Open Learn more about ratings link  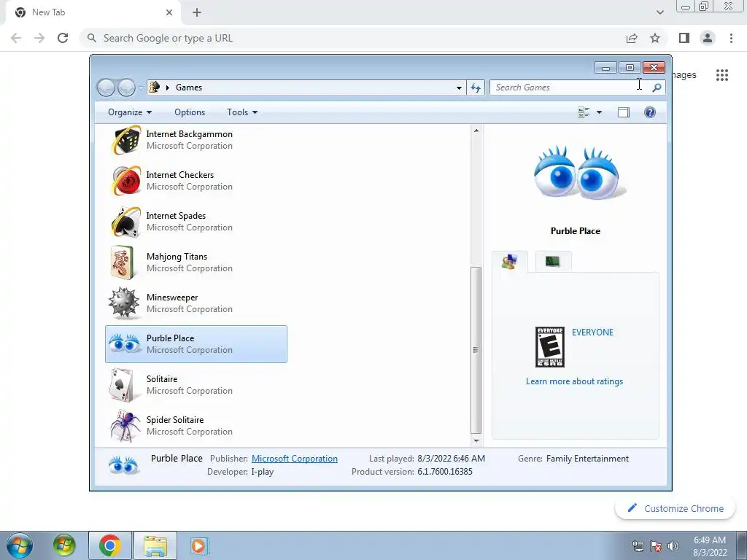(x=575, y=381)
